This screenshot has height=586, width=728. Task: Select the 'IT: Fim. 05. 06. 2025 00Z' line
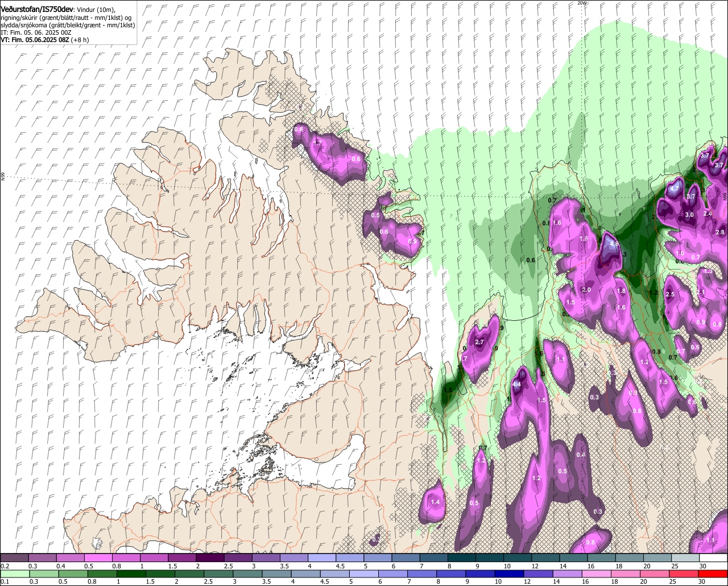tap(36, 32)
